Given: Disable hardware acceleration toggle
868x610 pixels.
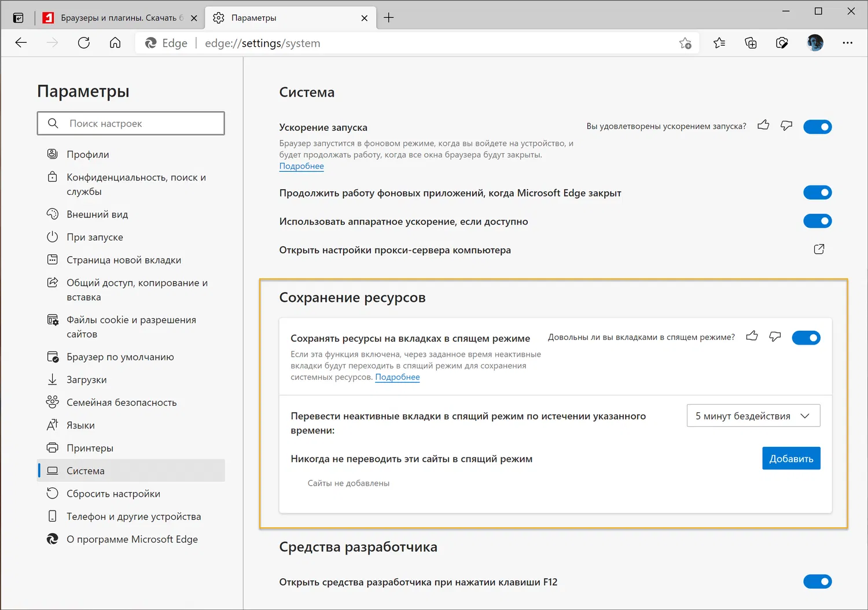Looking at the screenshot, I should [817, 221].
